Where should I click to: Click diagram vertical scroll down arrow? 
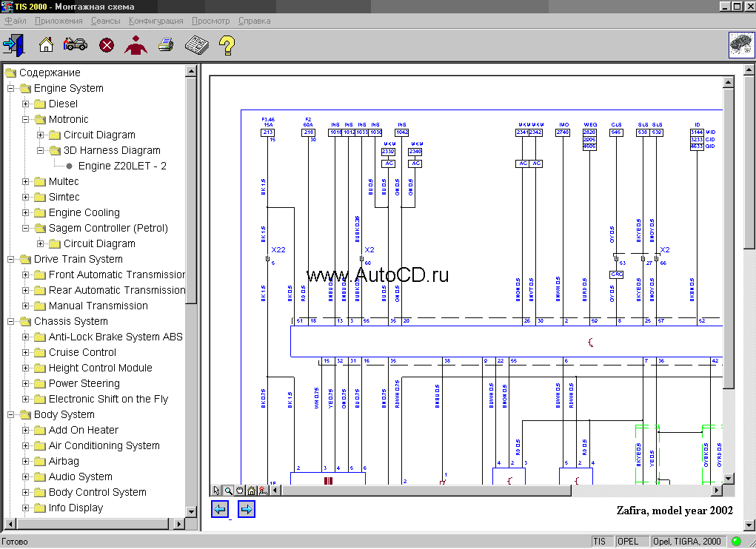(728, 478)
